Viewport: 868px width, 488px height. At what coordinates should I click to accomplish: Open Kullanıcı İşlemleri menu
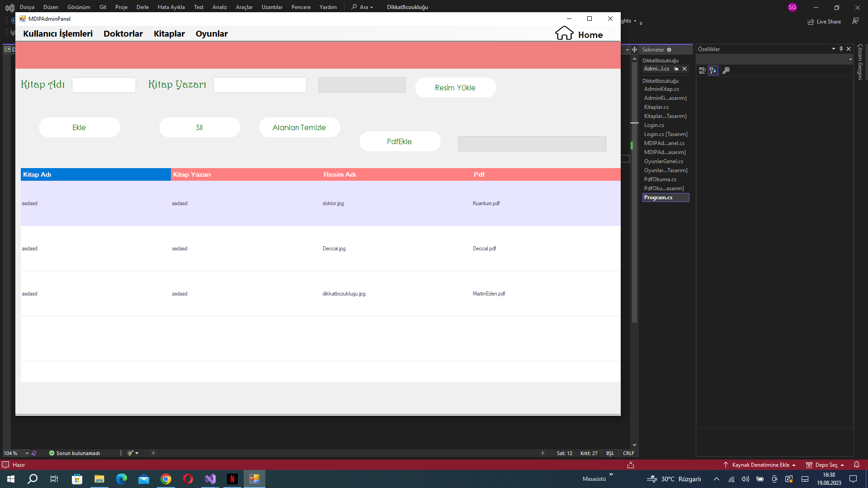tap(58, 34)
